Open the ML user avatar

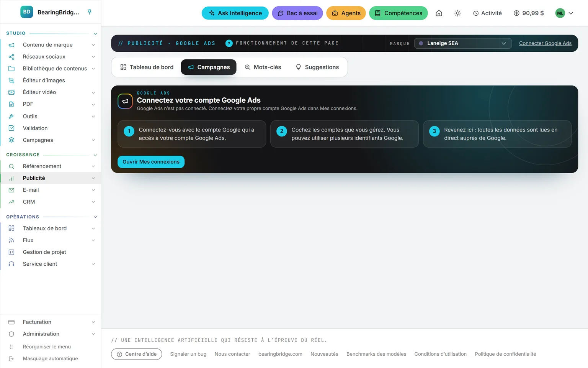tap(560, 13)
